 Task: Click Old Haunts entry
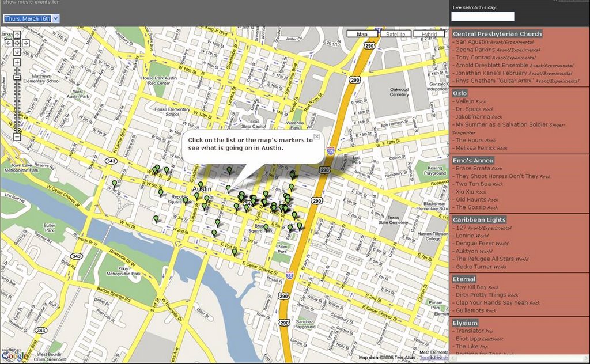pyautogui.click(x=471, y=200)
